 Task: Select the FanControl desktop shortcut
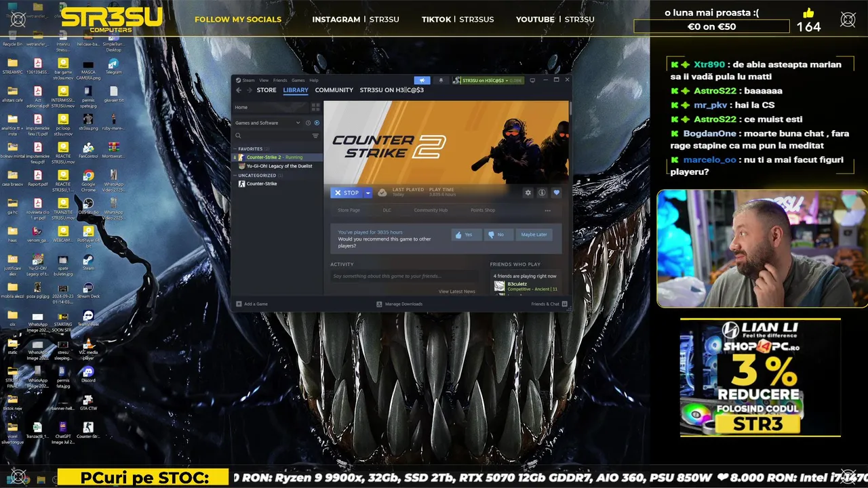point(88,150)
